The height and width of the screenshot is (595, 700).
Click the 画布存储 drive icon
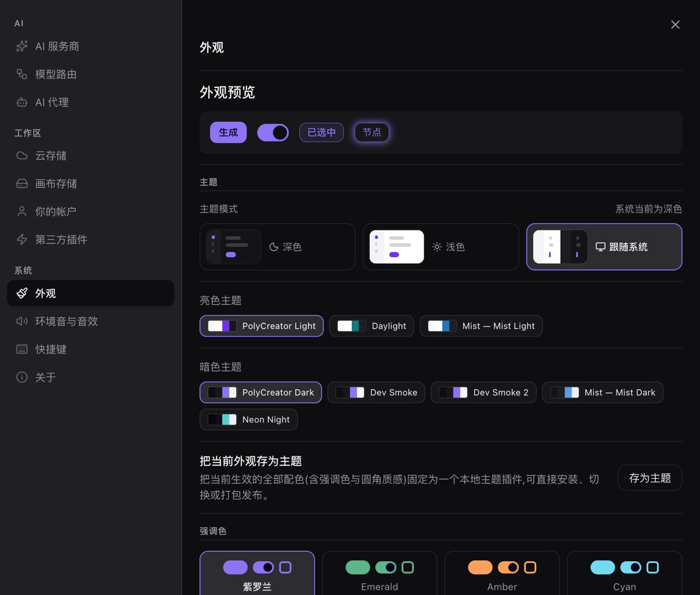[22, 184]
